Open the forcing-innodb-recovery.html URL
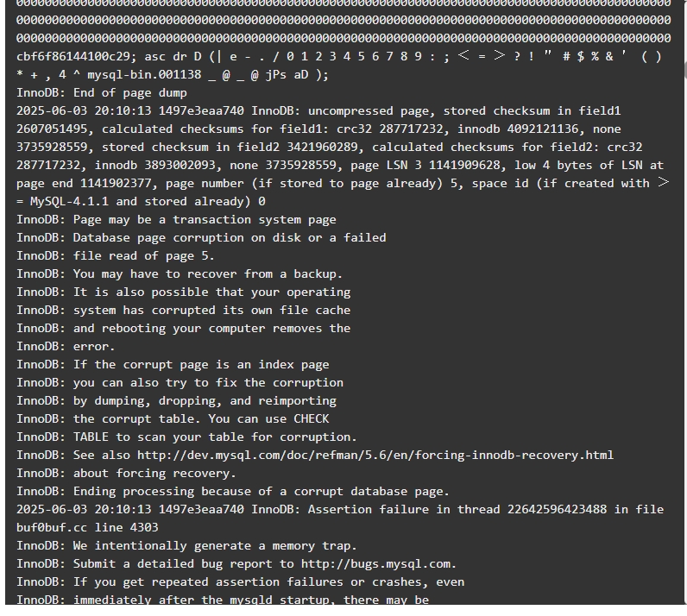The image size is (687, 616). tap(375, 456)
